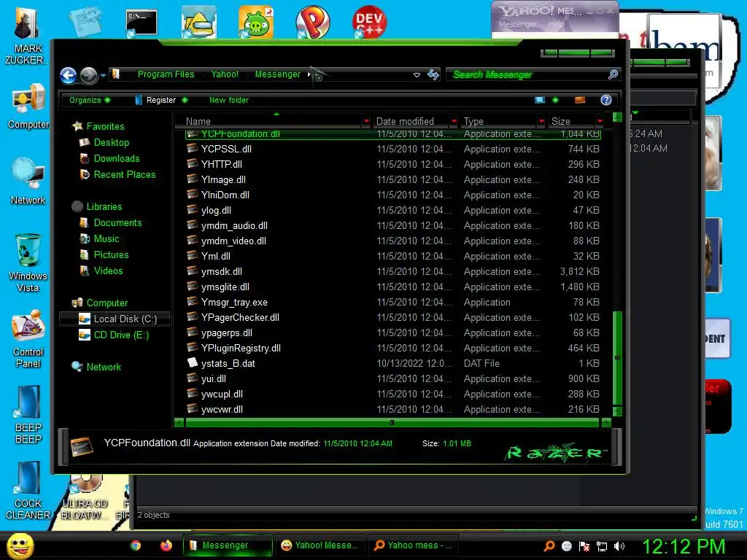The image size is (747, 560).
Task: Expand the address bar history dropdown
Action: point(417,75)
